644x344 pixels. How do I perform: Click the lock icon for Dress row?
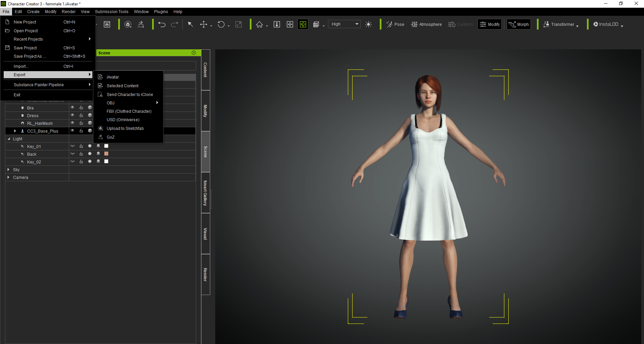point(81,115)
